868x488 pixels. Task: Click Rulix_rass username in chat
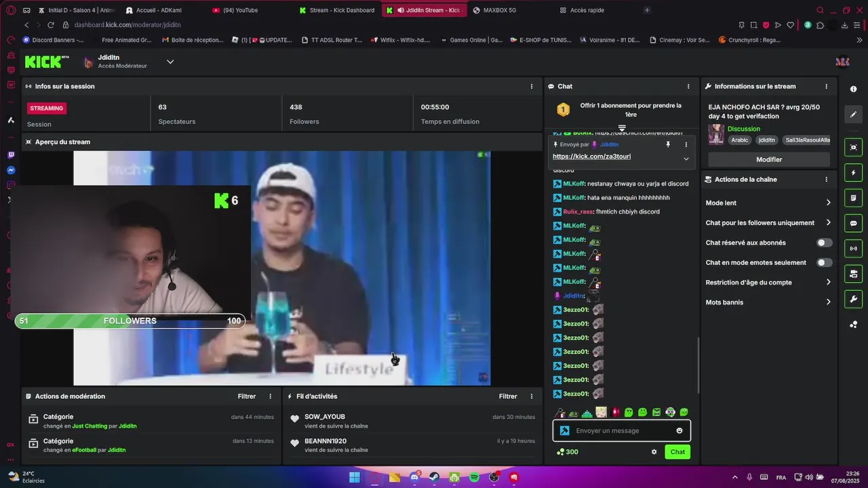[x=578, y=212]
